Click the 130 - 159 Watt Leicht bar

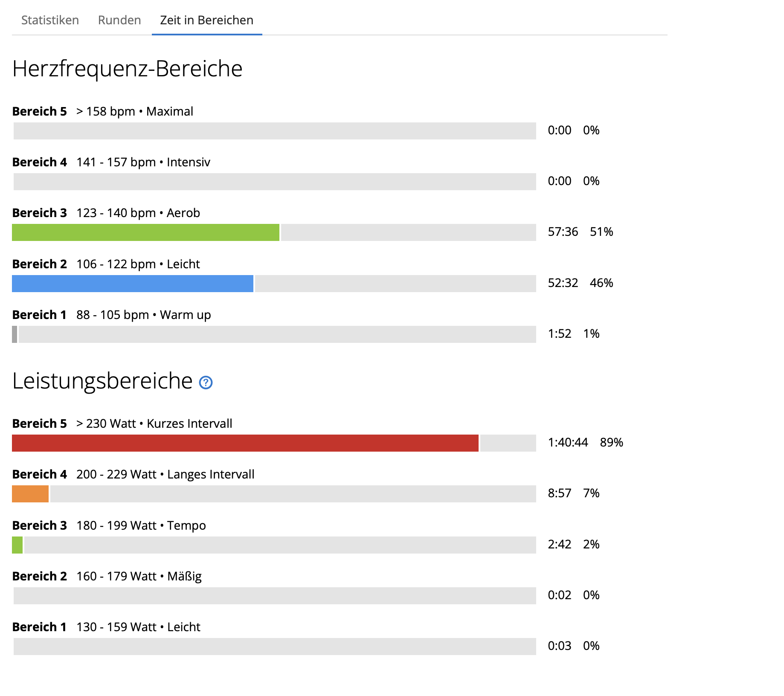click(x=275, y=647)
